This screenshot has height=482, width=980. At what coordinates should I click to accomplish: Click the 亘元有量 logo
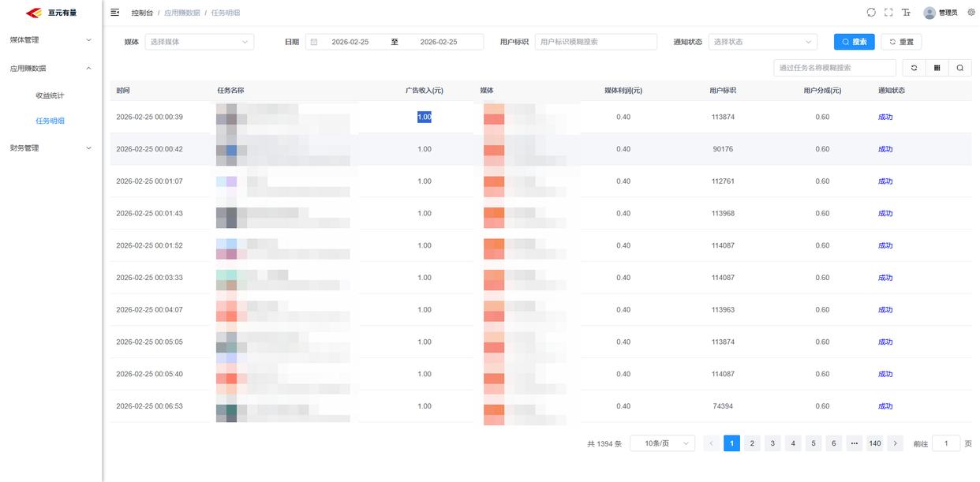51,13
